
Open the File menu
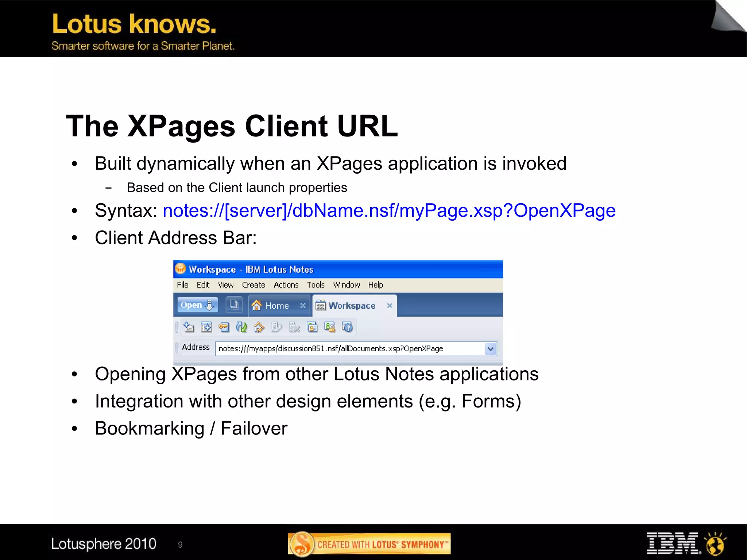(183, 285)
